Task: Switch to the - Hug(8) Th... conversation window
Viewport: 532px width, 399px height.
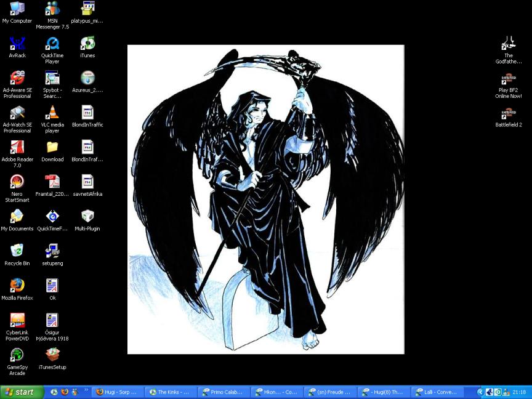Action: [x=383, y=392]
